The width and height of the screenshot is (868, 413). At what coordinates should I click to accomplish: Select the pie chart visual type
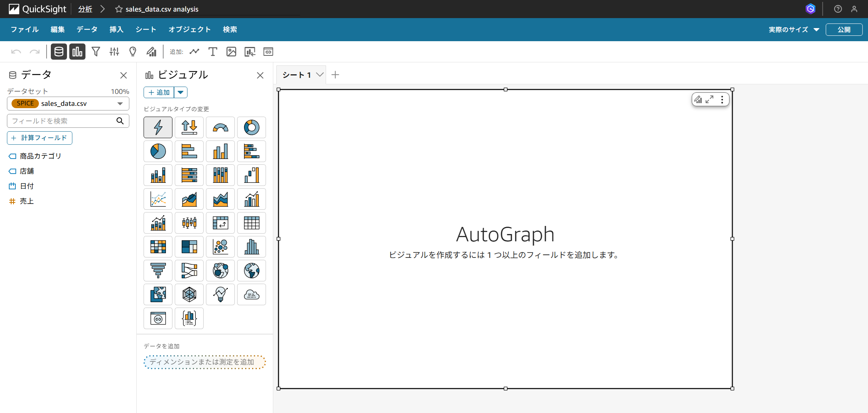click(158, 151)
